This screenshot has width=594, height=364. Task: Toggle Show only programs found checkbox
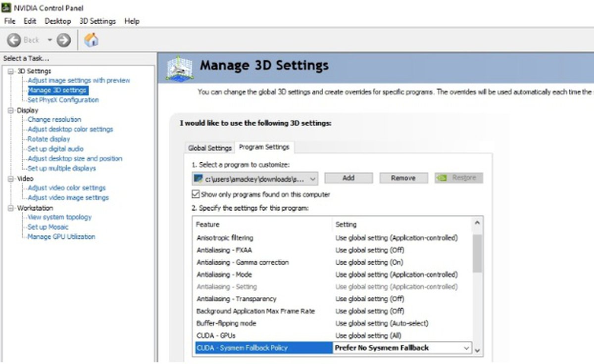[x=196, y=194]
